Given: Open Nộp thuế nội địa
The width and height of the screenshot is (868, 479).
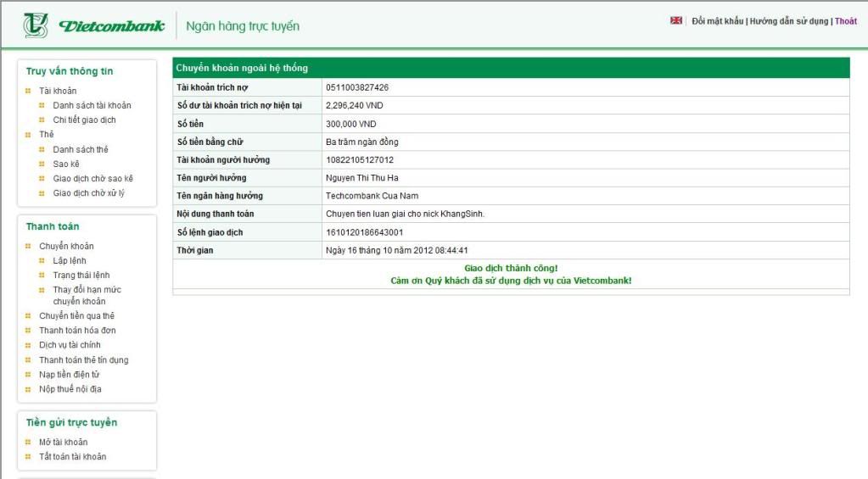Looking at the screenshot, I should (70, 389).
